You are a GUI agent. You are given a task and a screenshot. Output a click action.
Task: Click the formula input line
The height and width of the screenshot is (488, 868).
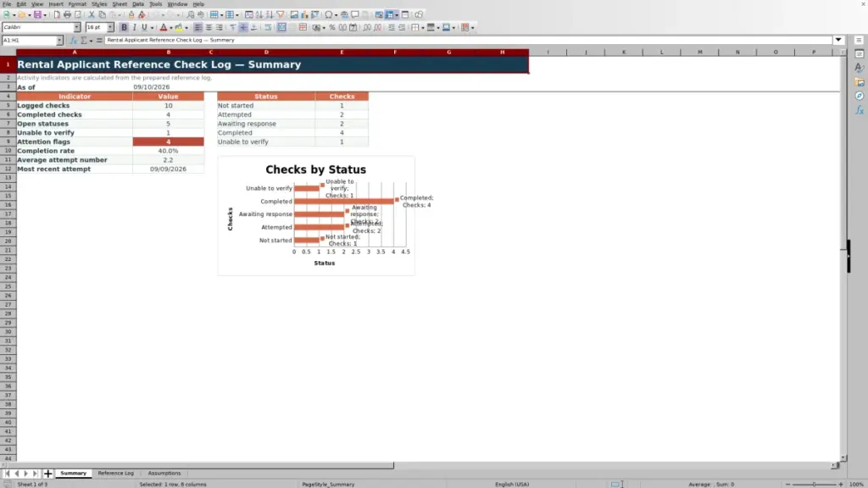[468, 40]
